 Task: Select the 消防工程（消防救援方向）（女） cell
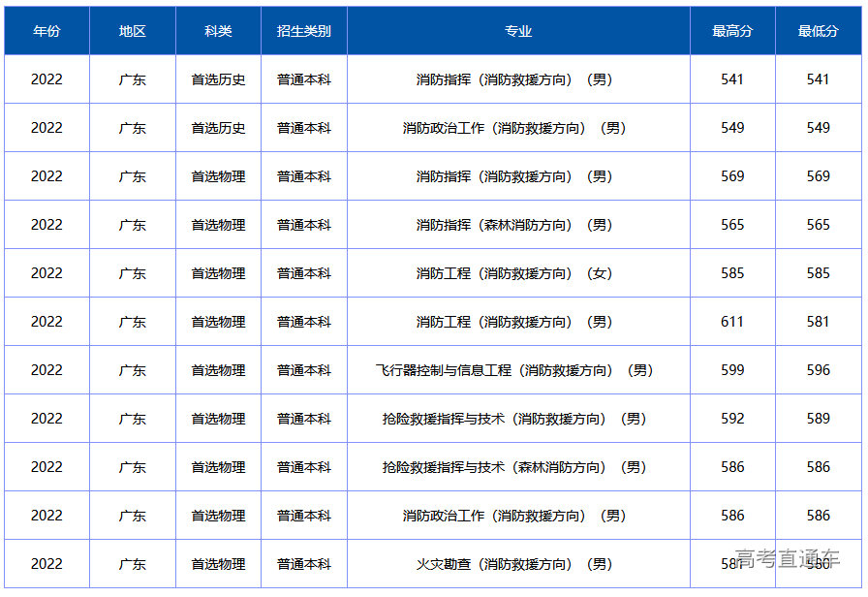(514, 273)
